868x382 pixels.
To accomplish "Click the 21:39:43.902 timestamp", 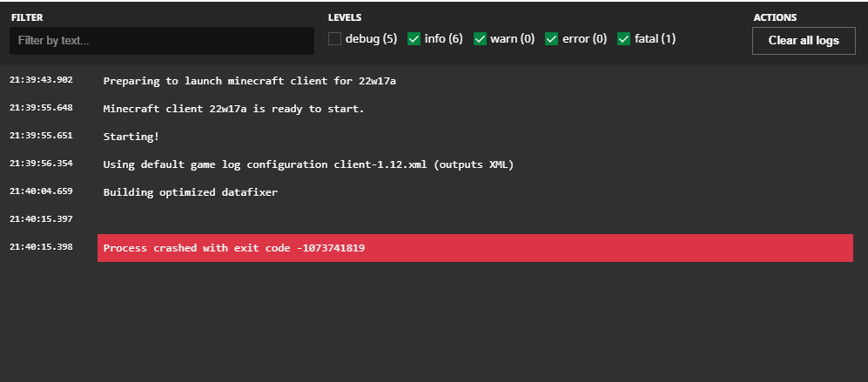I will coord(41,80).
